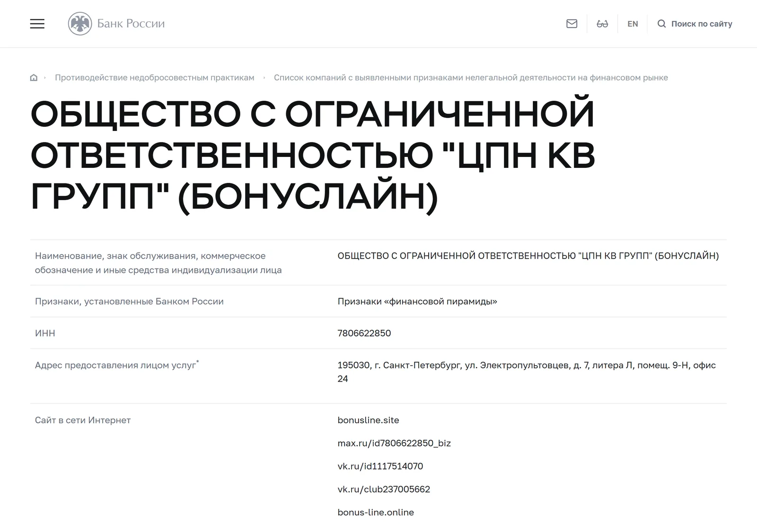Image resolution: width=757 pixels, height=532 pixels.
Task: Click the main page heading title
Action: pyautogui.click(x=312, y=156)
